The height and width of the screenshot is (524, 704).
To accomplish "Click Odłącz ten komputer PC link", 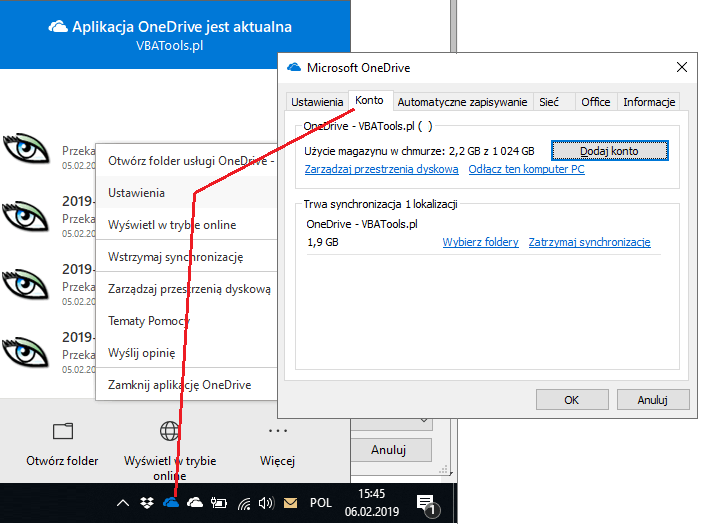I will (x=526, y=169).
